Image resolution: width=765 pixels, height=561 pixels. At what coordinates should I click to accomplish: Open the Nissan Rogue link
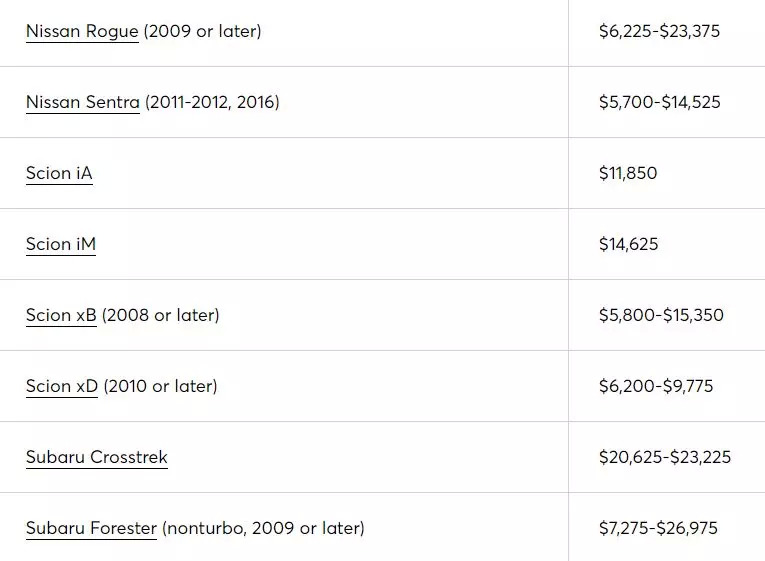pyautogui.click(x=82, y=31)
